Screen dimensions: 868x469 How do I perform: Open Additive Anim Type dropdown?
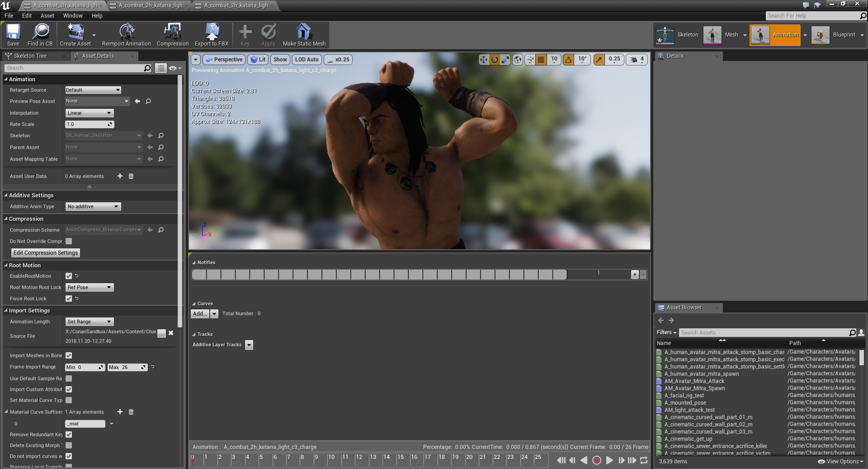pos(93,206)
